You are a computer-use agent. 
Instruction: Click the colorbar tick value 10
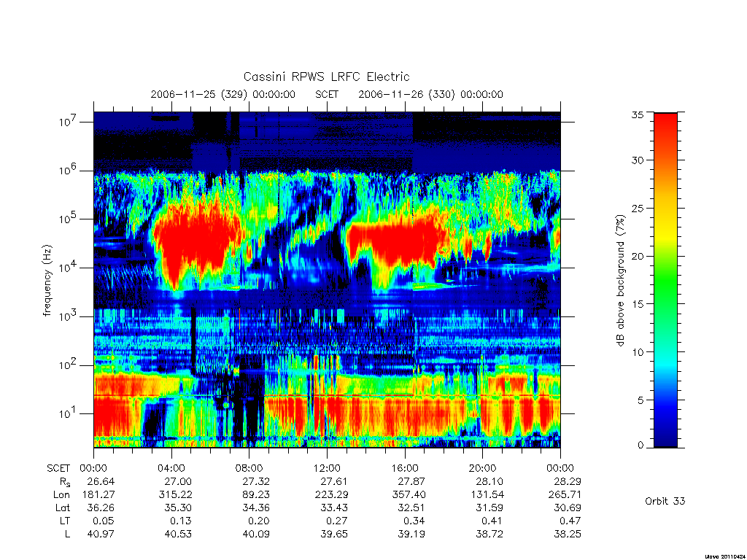pos(638,352)
